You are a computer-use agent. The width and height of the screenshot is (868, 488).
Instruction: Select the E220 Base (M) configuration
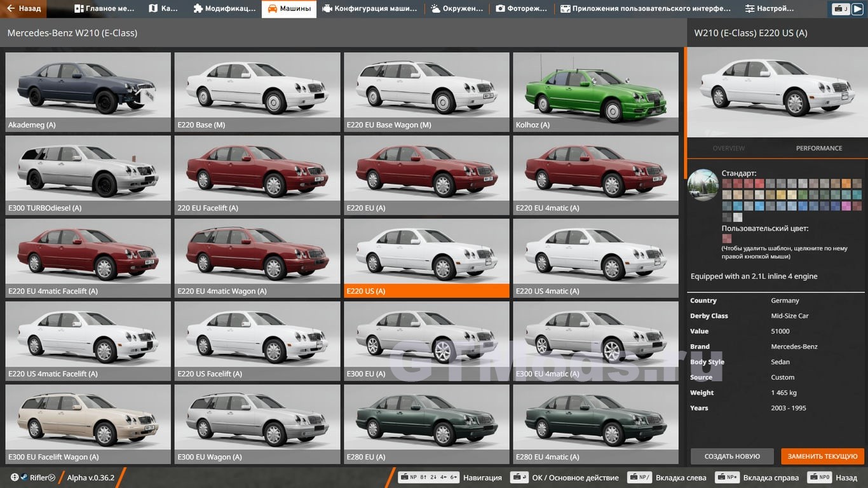click(257, 91)
